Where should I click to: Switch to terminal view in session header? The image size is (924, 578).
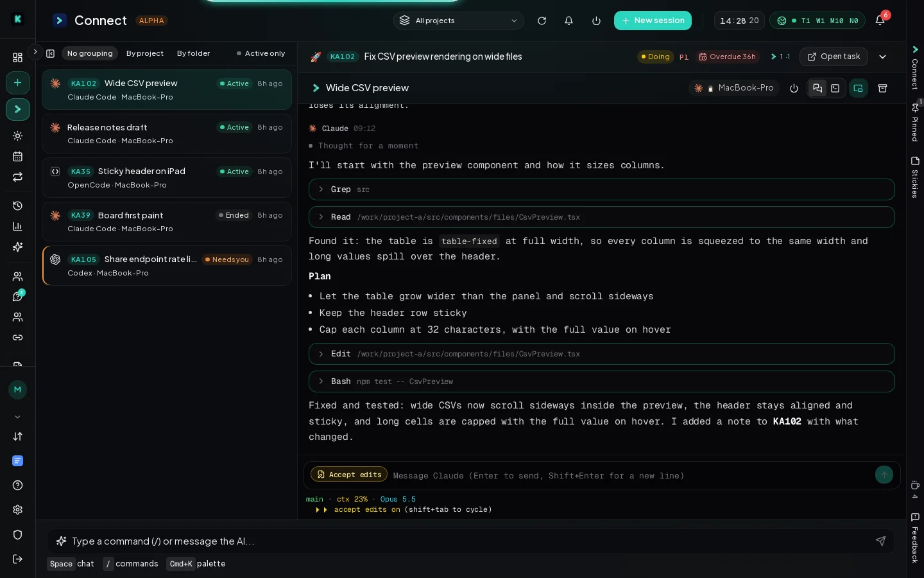tap(835, 88)
